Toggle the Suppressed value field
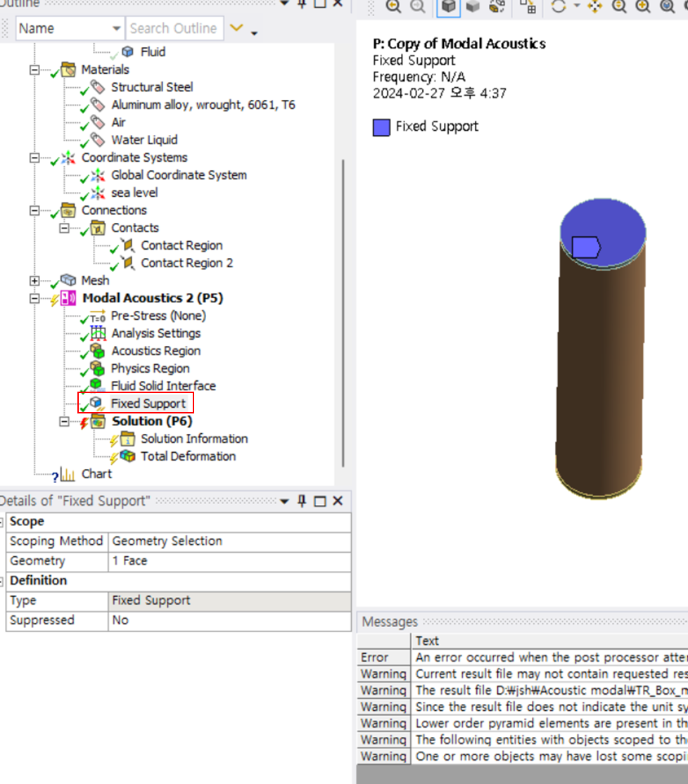688x784 pixels. coord(229,620)
